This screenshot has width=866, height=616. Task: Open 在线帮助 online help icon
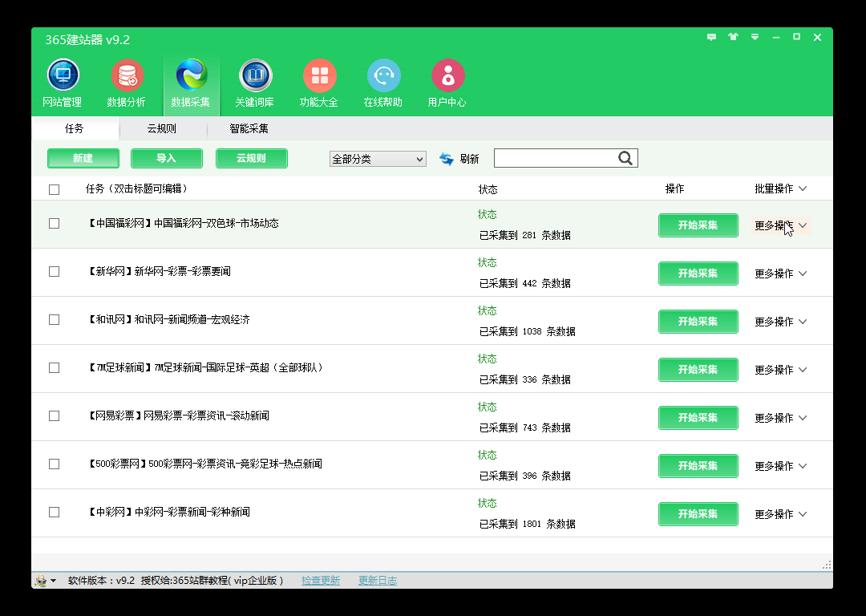click(x=383, y=75)
